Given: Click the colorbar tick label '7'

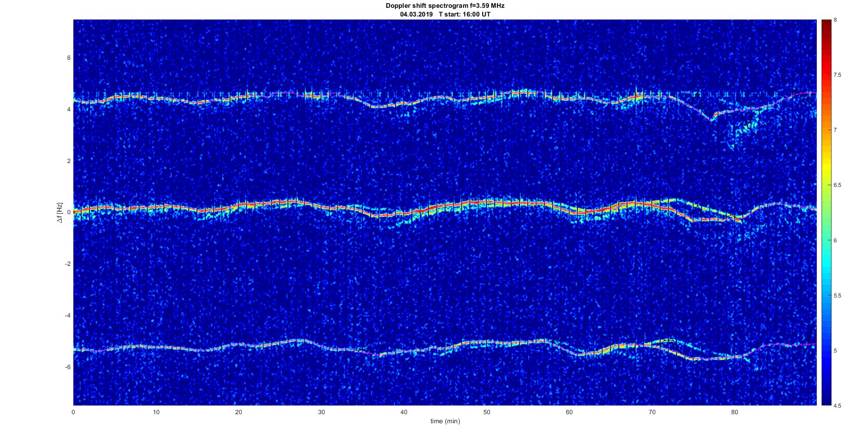Looking at the screenshot, I should tap(835, 130).
